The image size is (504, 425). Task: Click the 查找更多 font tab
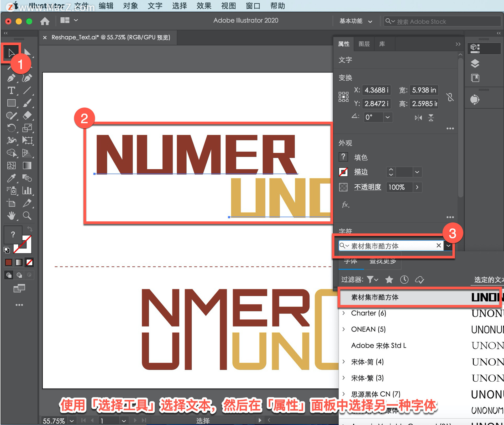tap(382, 261)
